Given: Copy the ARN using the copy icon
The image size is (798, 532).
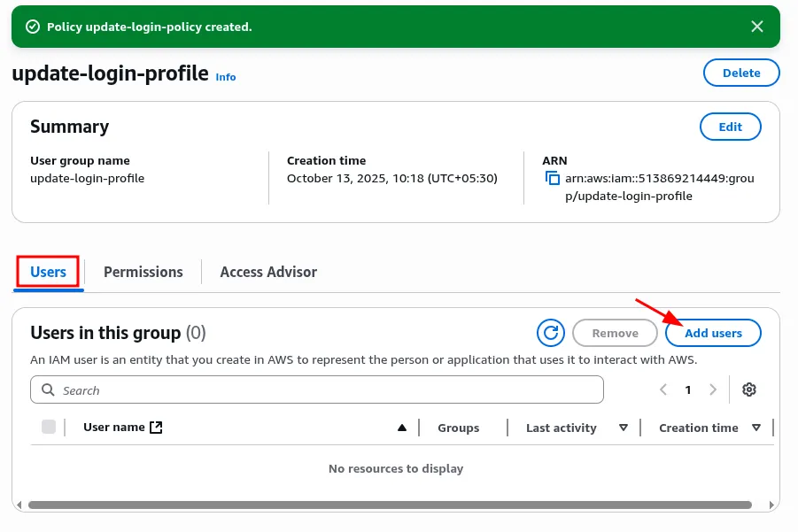Looking at the screenshot, I should pos(553,179).
